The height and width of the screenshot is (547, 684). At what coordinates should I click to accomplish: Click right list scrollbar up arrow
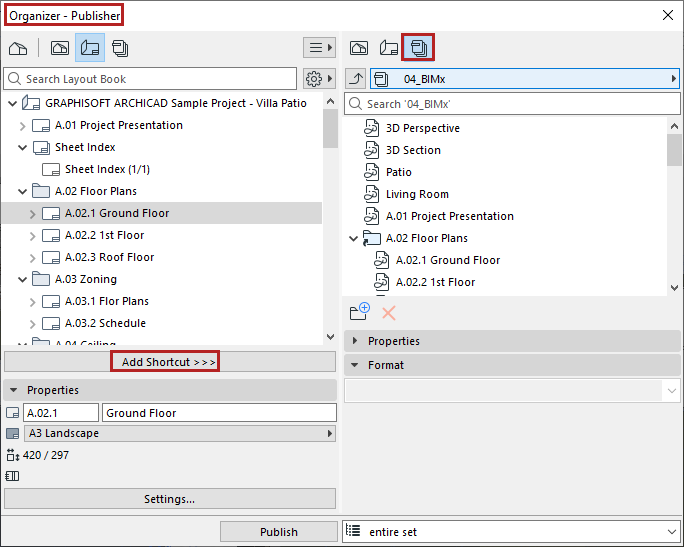(674, 126)
